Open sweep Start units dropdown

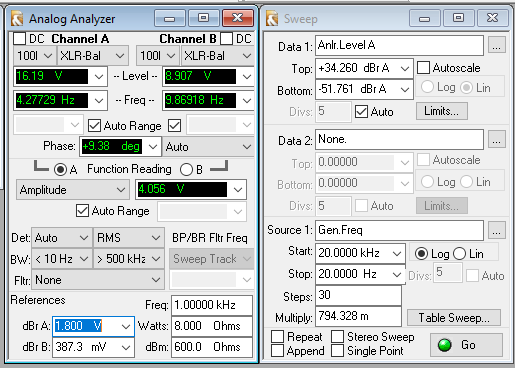[x=397, y=254]
